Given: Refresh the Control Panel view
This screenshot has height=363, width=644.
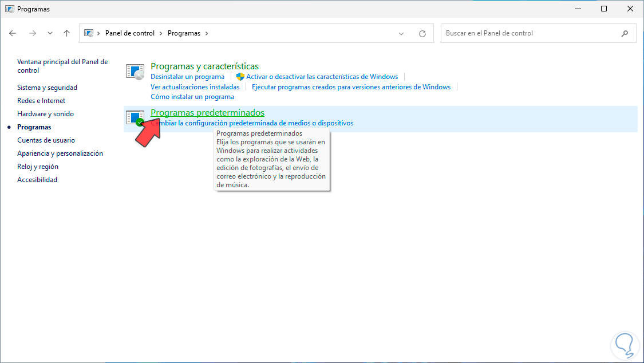Looking at the screenshot, I should tap(422, 34).
